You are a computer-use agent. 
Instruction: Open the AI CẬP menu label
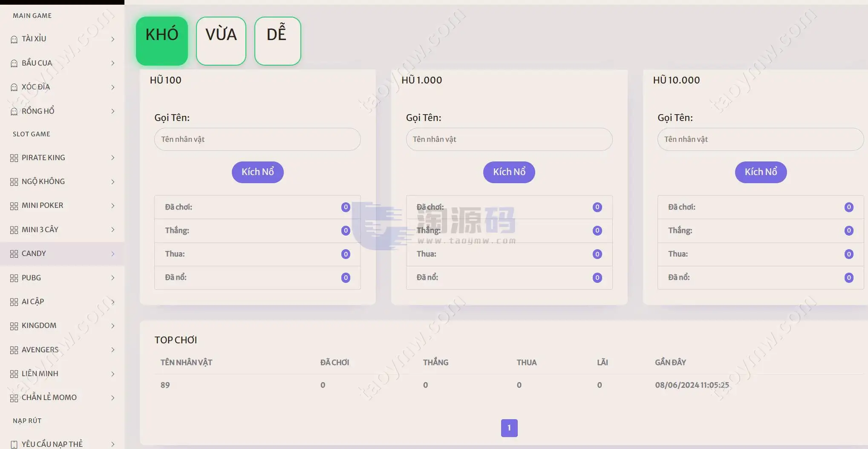click(33, 302)
